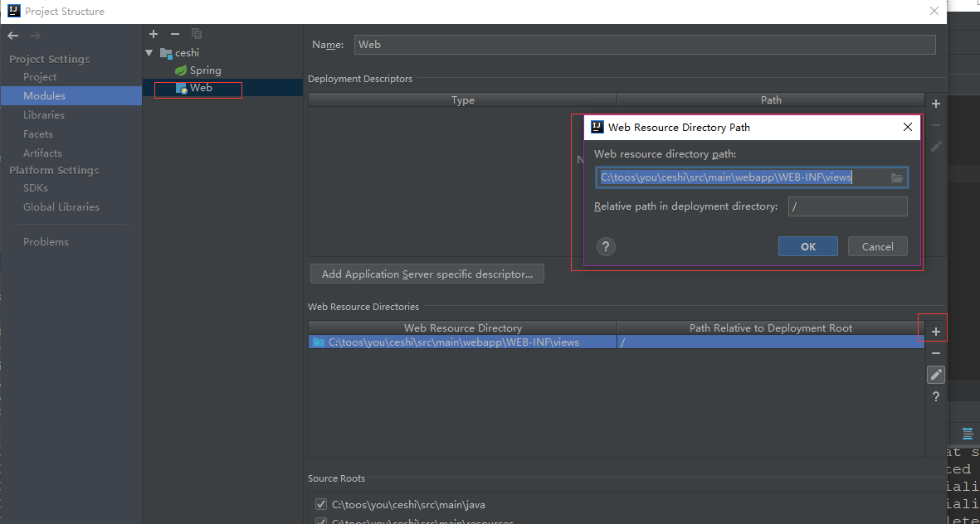Open help for Web Resource Directories
The height and width of the screenshot is (524, 980).
tap(936, 396)
